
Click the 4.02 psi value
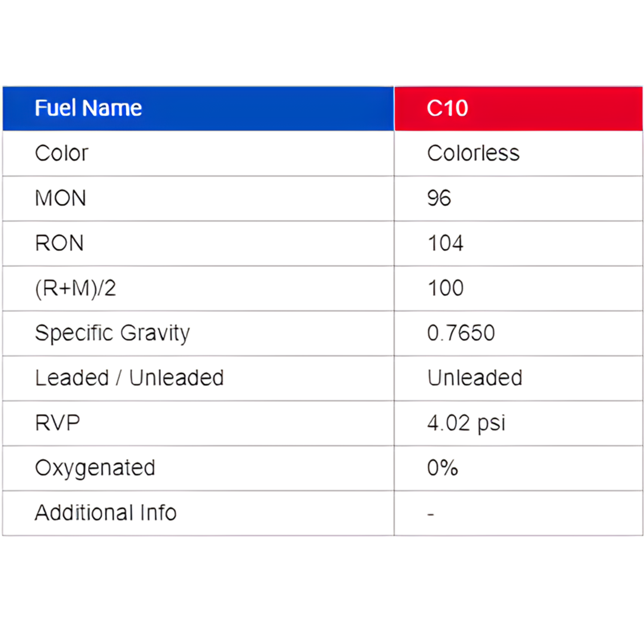(x=466, y=423)
